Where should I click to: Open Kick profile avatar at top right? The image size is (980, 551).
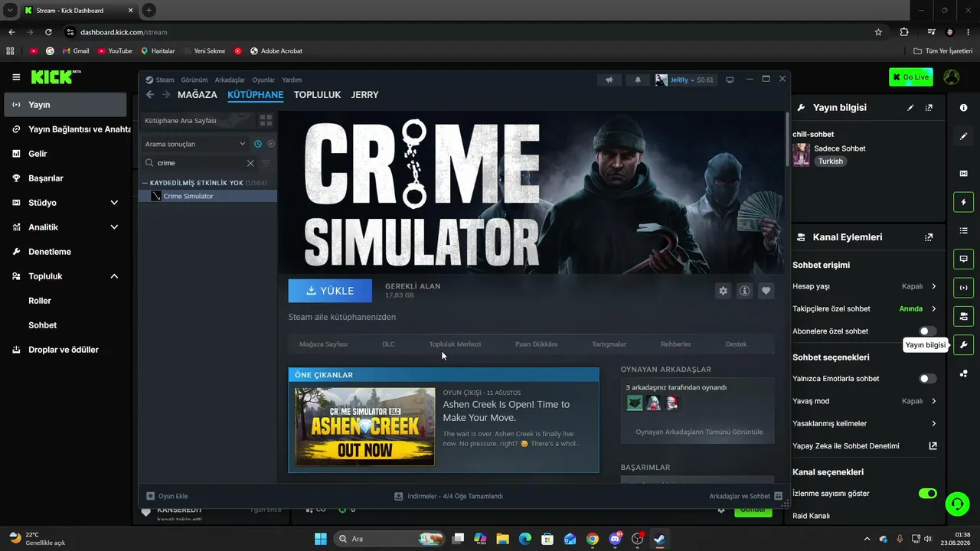951,77
